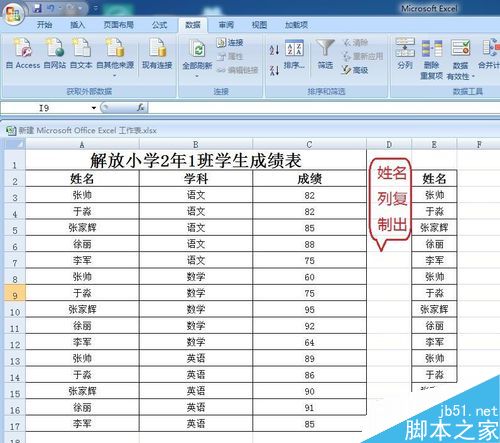This screenshot has height=443, width=500.
Task: Click Reapply filter (重新应用)
Action: tap(363, 56)
